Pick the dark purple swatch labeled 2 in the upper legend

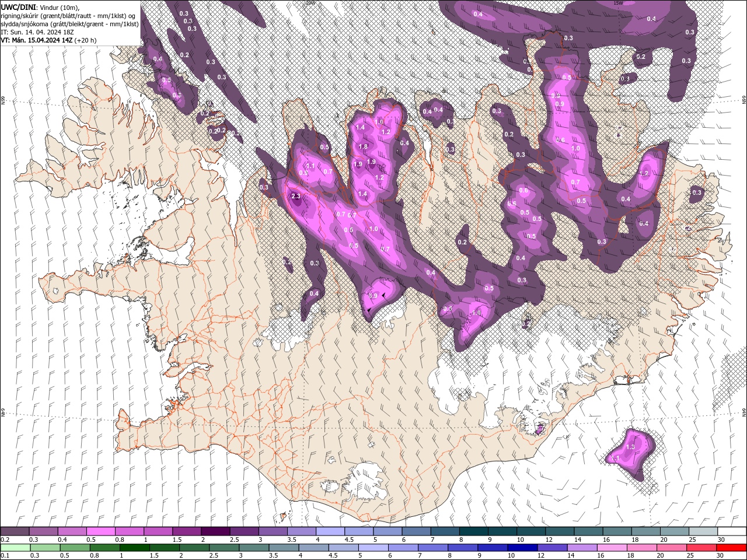click(x=215, y=531)
